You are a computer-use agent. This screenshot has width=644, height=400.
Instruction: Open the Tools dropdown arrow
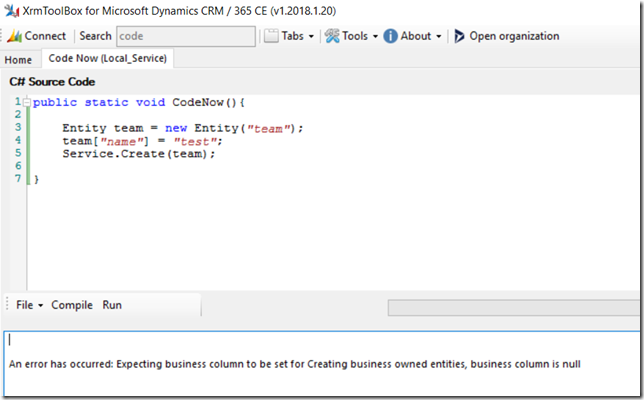click(x=375, y=37)
